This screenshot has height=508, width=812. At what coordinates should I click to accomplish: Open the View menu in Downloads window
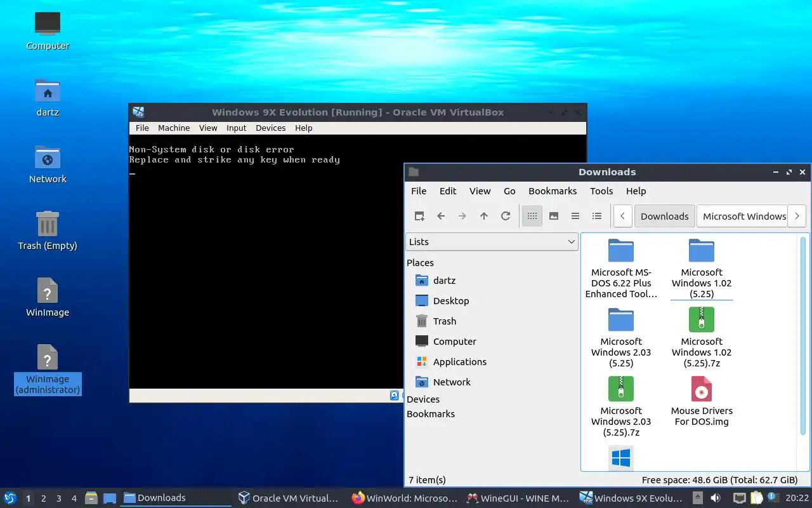pos(480,191)
